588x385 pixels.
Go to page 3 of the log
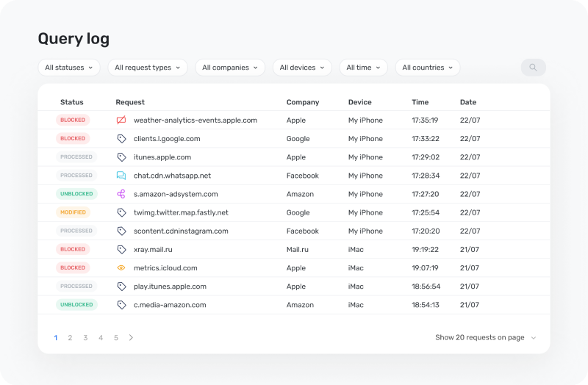[85, 338]
